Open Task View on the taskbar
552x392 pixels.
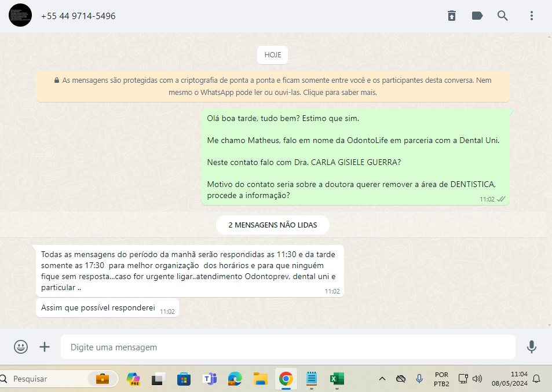[159, 379]
